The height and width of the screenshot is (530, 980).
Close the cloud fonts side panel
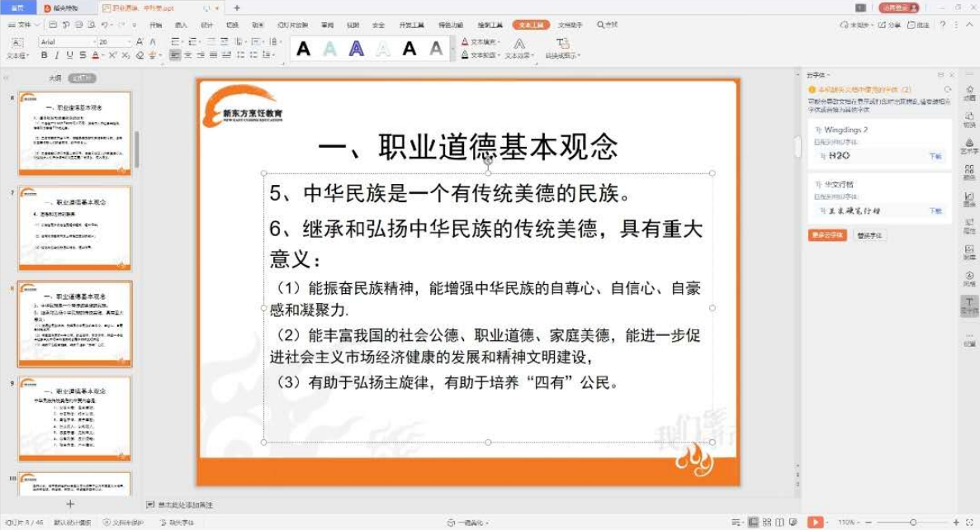coord(952,75)
